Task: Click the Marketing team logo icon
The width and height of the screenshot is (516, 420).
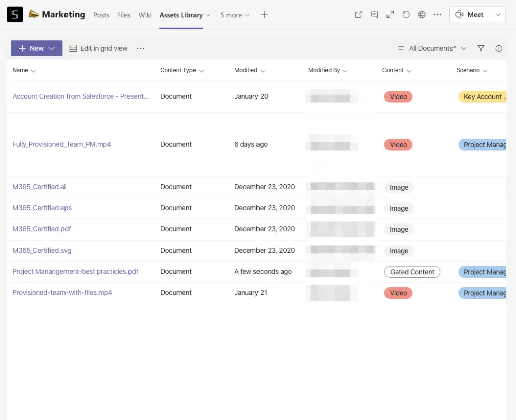Action: tap(15, 14)
